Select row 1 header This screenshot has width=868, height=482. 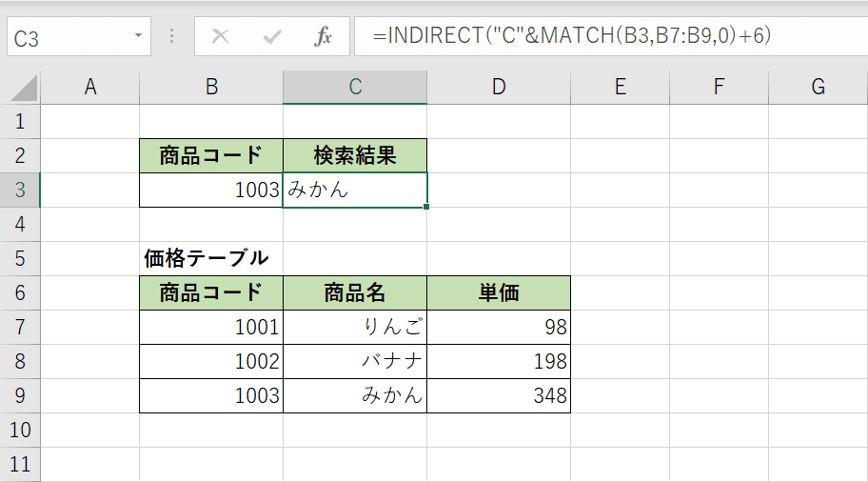[x=20, y=121]
